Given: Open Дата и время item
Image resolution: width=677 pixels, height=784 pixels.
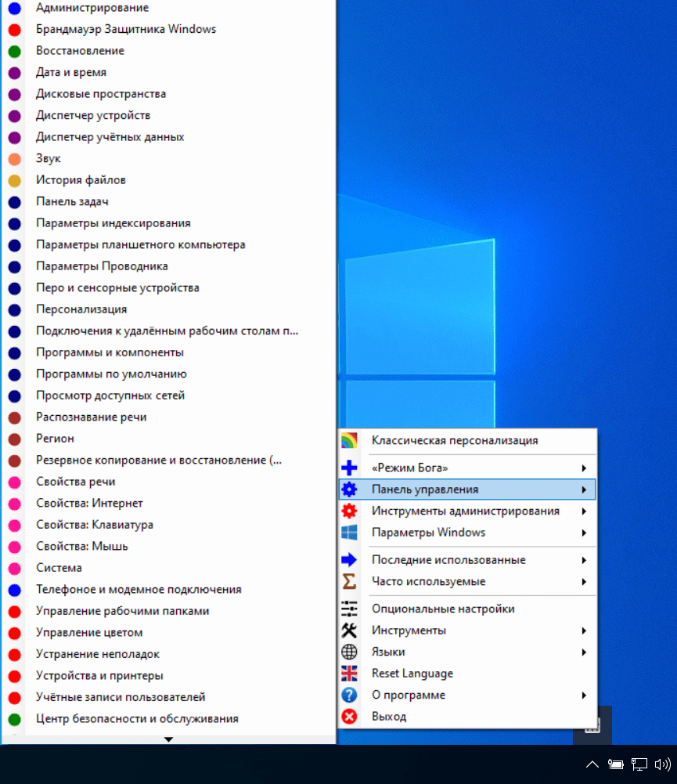Looking at the screenshot, I should [x=168, y=73].
